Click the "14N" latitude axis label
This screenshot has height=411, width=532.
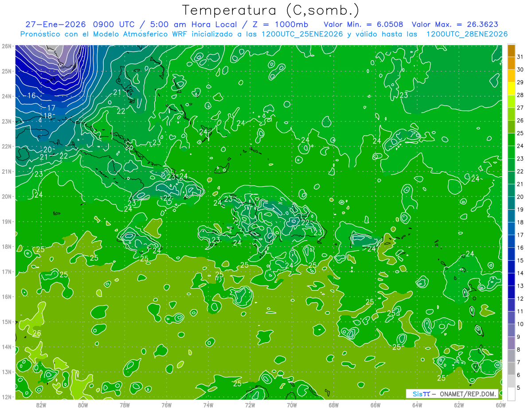coord(6,347)
